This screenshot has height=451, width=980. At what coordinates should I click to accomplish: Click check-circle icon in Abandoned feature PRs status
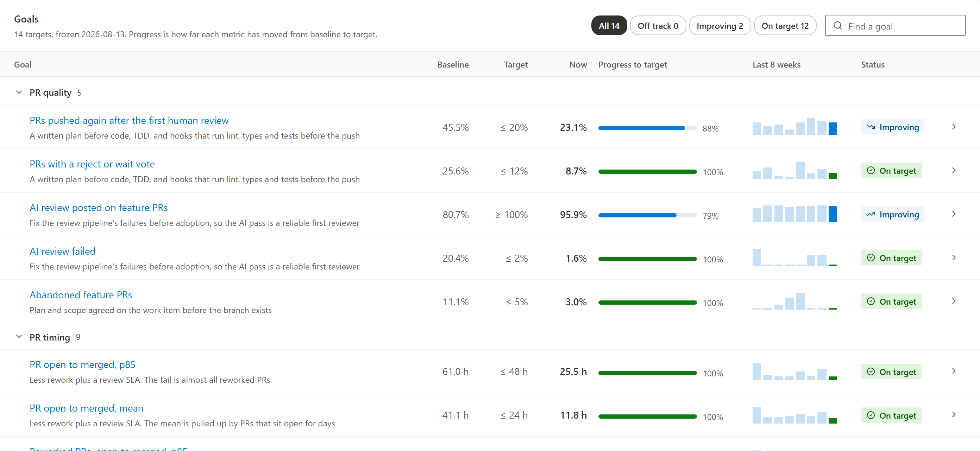[871, 301]
